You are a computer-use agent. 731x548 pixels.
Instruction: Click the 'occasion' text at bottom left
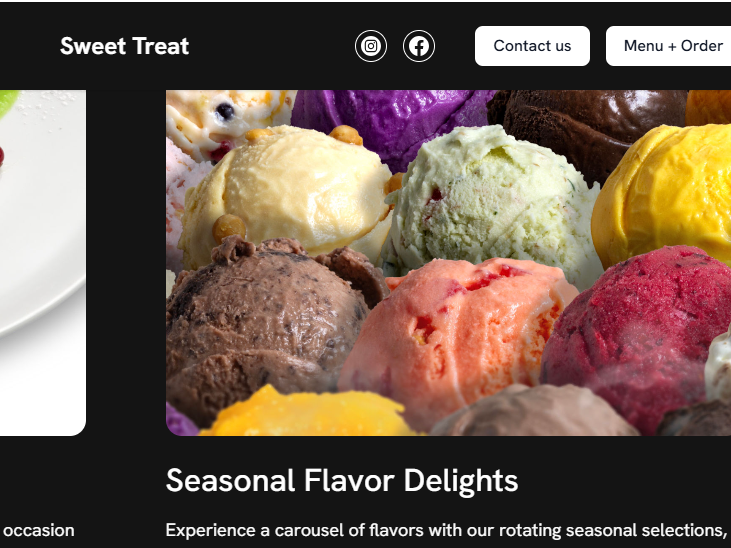(x=39, y=531)
